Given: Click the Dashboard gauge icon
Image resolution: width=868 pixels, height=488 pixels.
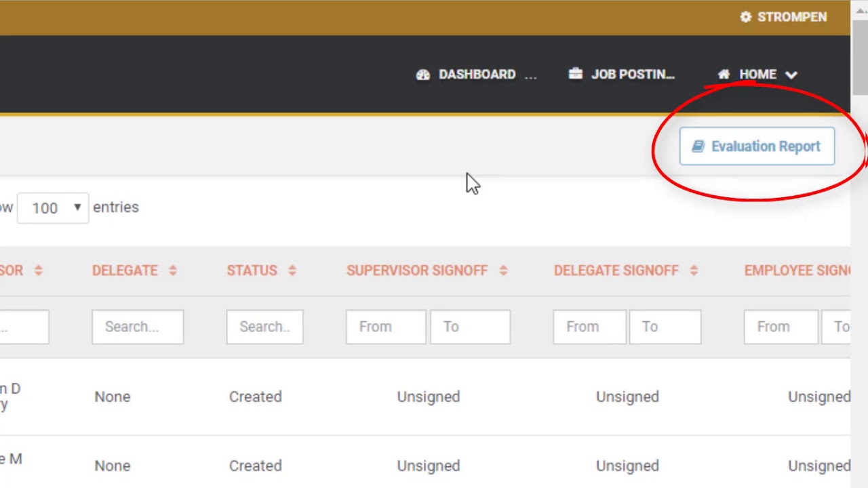Looking at the screenshot, I should [423, 75].
